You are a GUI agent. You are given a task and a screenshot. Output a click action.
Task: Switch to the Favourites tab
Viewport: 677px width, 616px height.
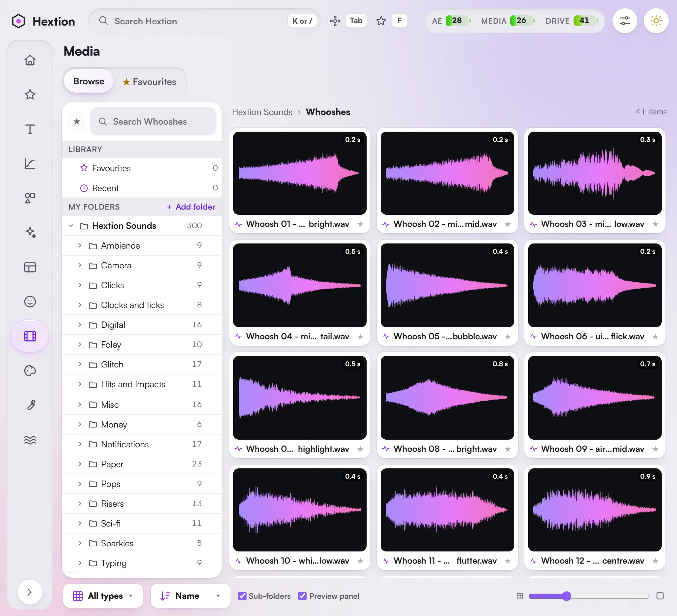[149, 82]
